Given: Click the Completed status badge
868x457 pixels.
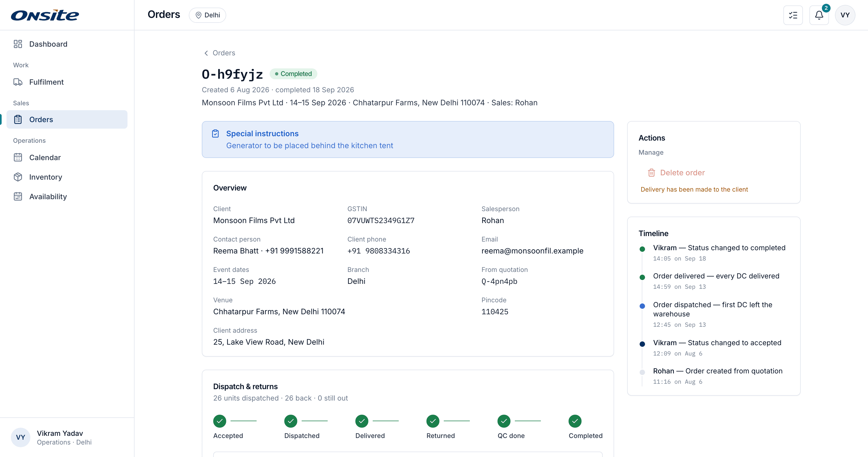Looking at the screenshot, I should (x=293, y=74).
